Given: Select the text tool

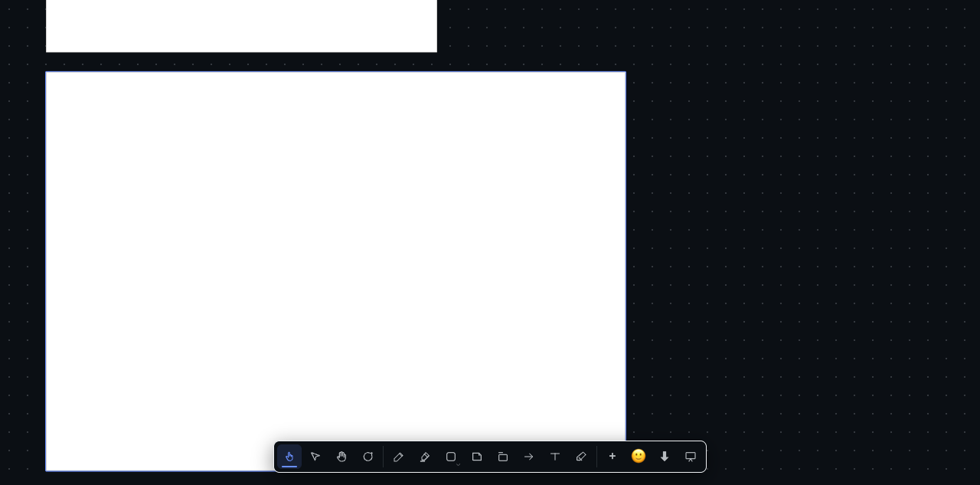Looking at the screenshot, I should click(555, 457).
